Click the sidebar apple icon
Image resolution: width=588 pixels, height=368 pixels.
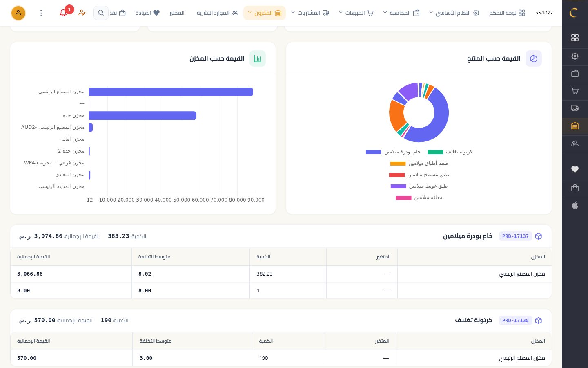[x=575, y=205]
